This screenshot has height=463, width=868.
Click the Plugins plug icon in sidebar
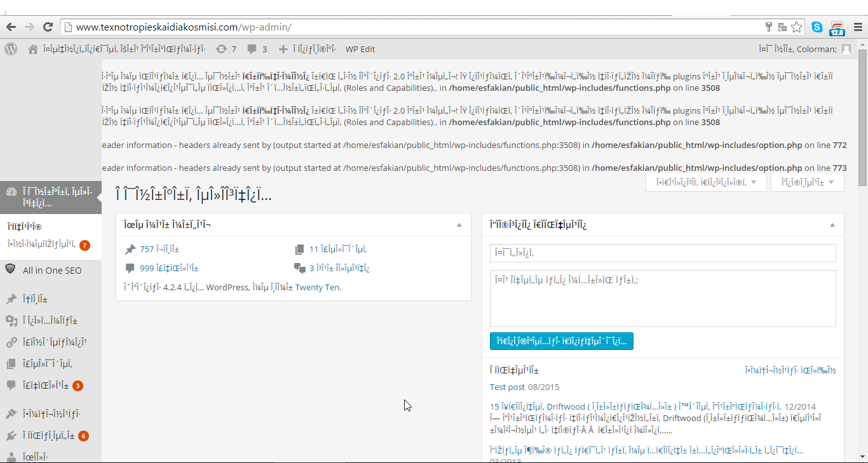[x=11, y=436]
